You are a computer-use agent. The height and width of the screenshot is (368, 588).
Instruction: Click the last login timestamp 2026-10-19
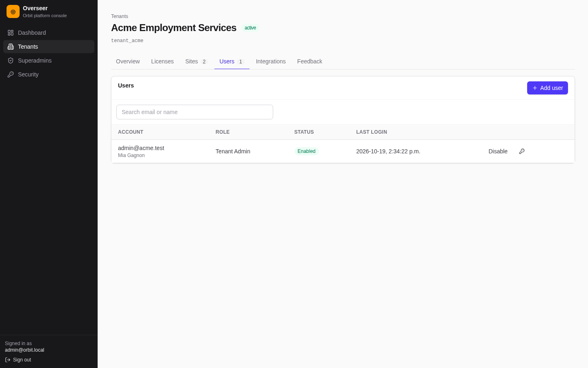coord(388,151)
